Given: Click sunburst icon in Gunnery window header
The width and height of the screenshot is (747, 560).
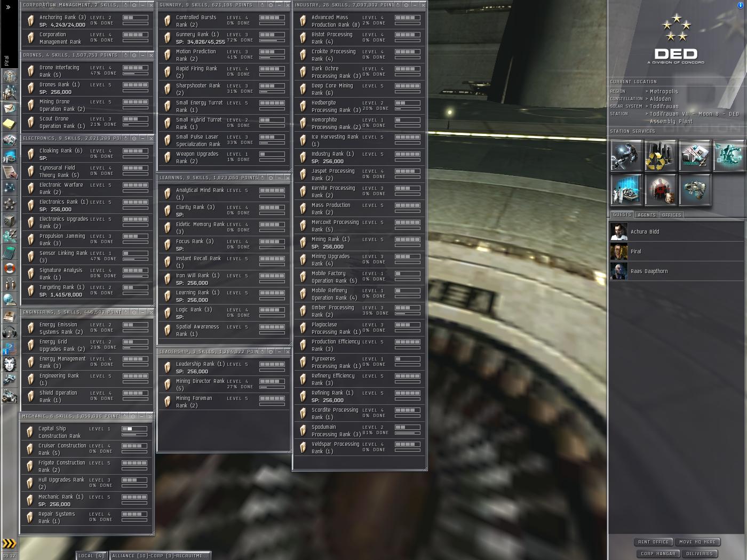Looking at the screenshot, I should point(263,5).
